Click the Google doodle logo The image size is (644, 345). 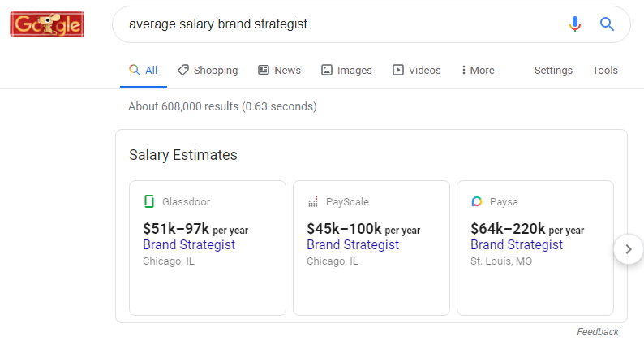pyautogui.click(x=47, y=24)
